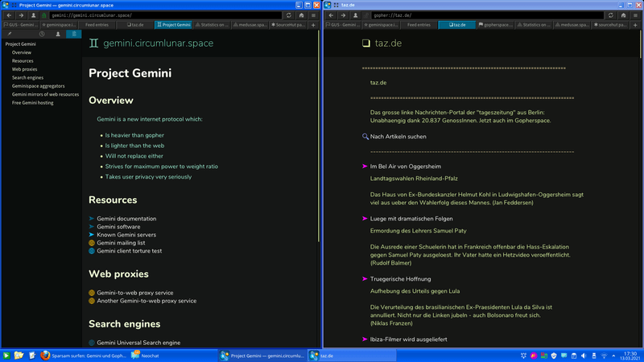Jump to Free Gemini hosting in the sidebar
The height and width of the screenshot is (362, 644).
(x=32, y=103)
